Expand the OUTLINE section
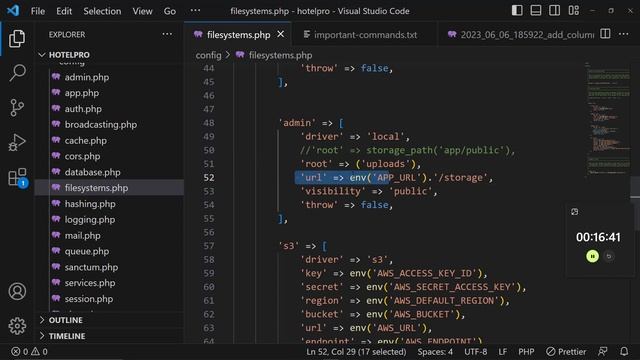Viewport: 640px width, 360px height. click(65, 320)
